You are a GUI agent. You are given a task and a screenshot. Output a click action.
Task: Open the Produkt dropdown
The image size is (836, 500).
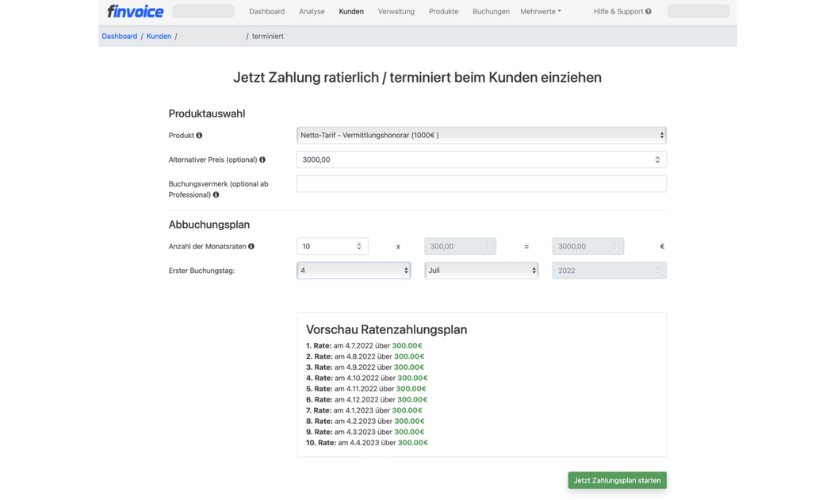point(481,135)
